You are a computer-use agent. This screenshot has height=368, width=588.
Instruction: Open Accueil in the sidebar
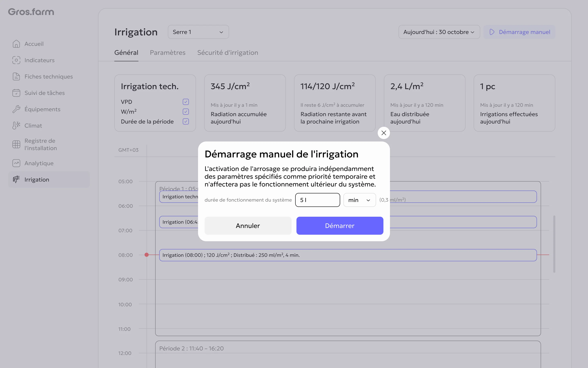coord(49,44)
